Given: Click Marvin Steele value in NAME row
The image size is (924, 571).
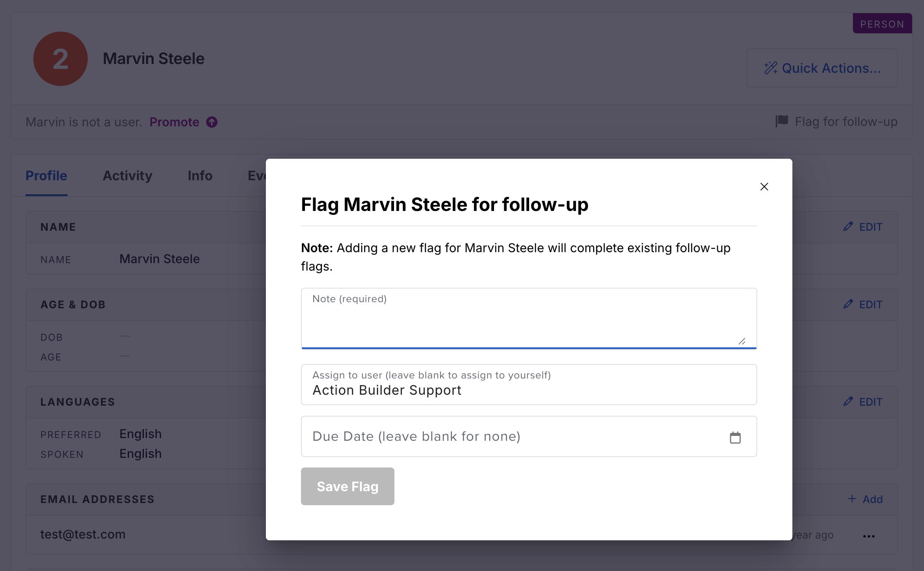Looking at the screenshot, I should 160,259.
